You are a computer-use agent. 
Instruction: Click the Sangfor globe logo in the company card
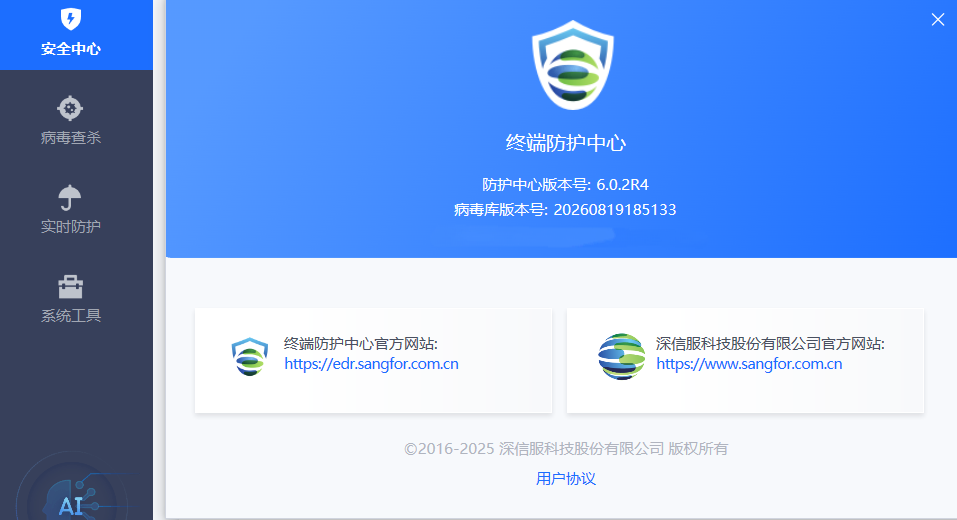(x=621, y=356)
